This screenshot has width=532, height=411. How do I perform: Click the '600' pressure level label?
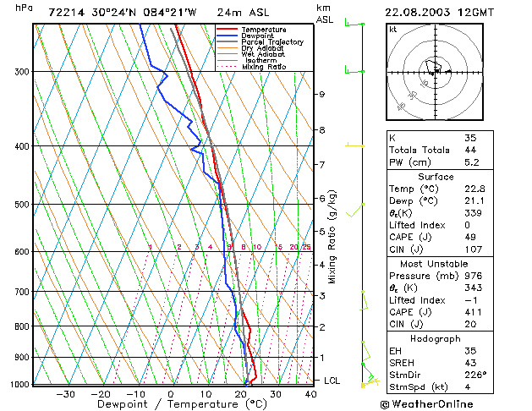tap(22, 252)
